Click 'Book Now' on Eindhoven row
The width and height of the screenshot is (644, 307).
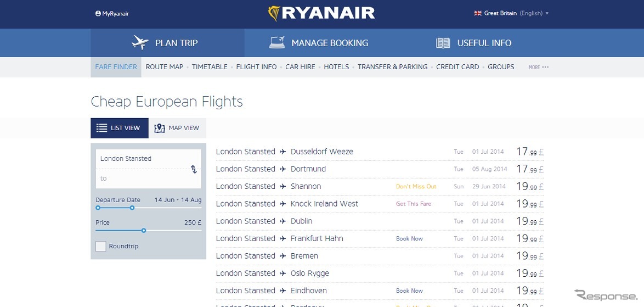[409, 291]
